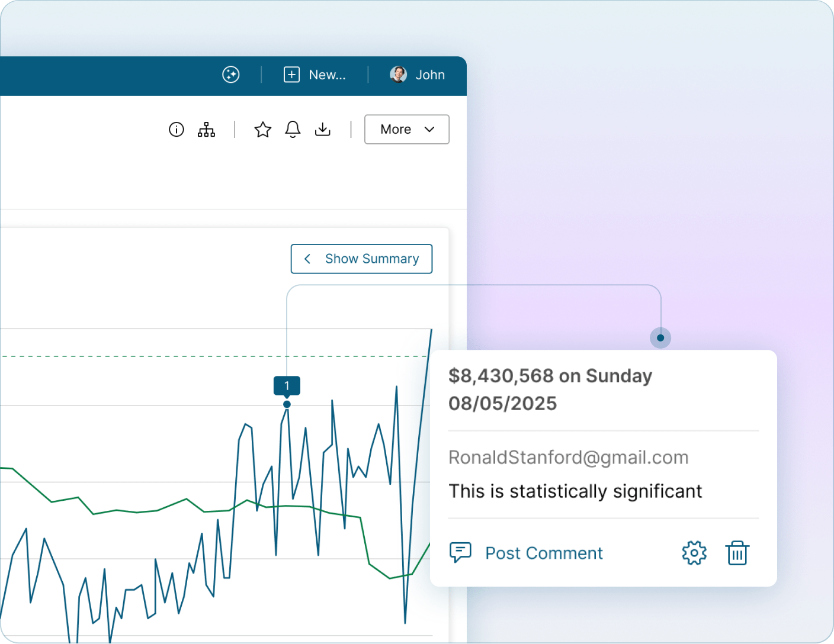
Task: Delete the comment using trash icon
Action: click(x=737, y=553)
